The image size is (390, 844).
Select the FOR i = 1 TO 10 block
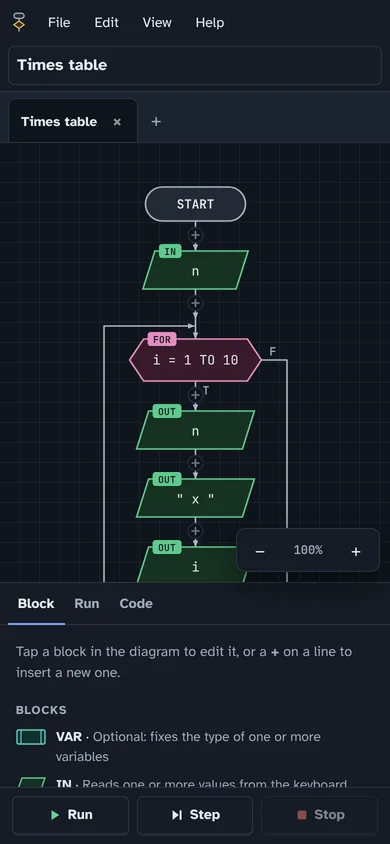pos(195,360)
